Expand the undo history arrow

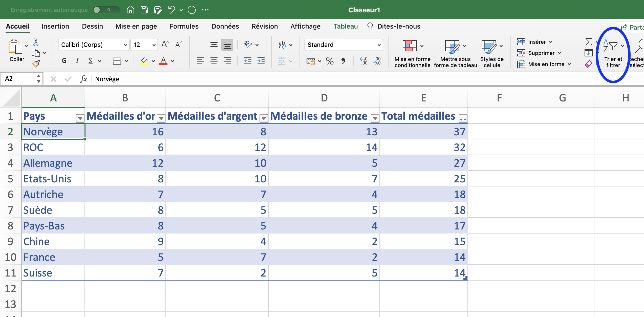(x=181, y=10)
